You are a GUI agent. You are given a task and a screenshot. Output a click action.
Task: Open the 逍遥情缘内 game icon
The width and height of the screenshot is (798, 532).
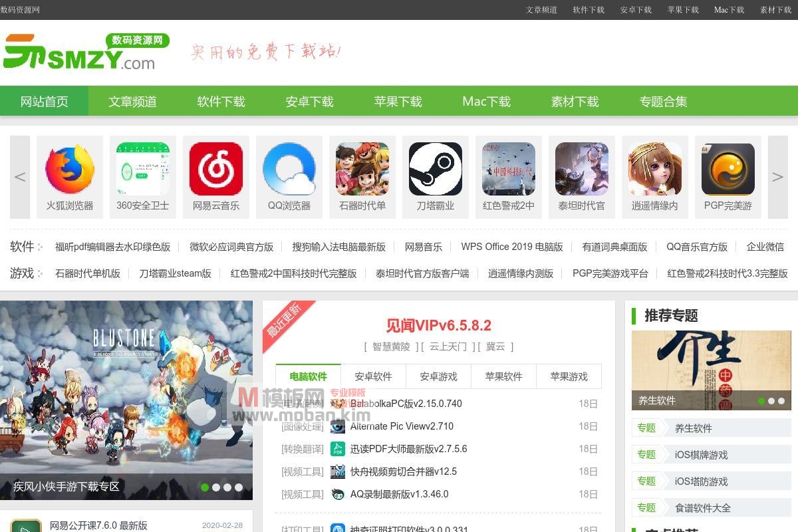click(x=655, y=169)
